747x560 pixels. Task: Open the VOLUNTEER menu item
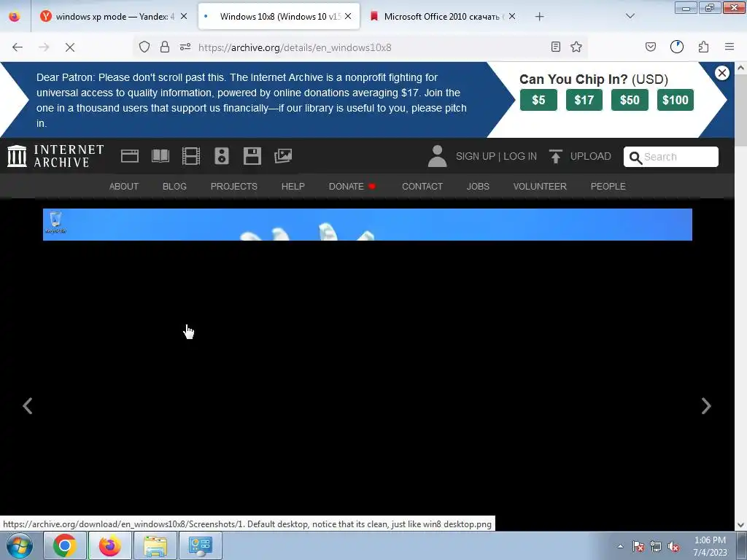(540, 186)
